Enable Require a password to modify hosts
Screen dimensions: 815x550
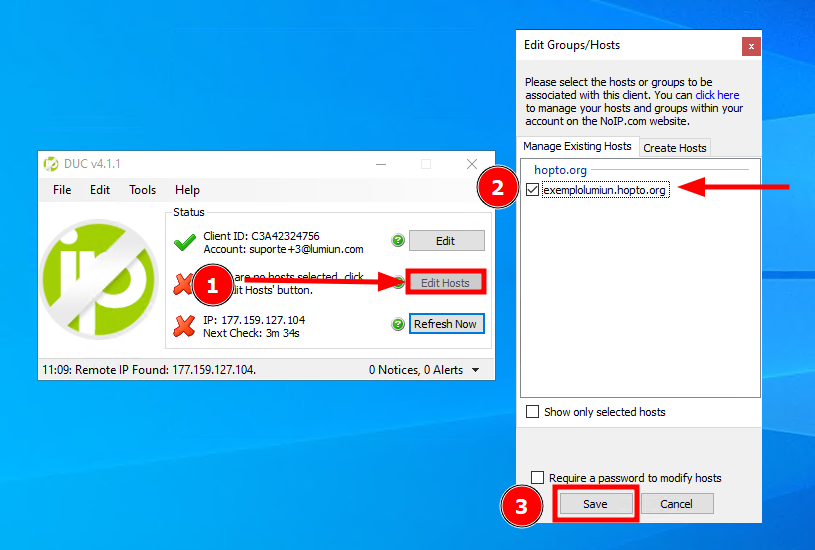click(x=538, y=478)
